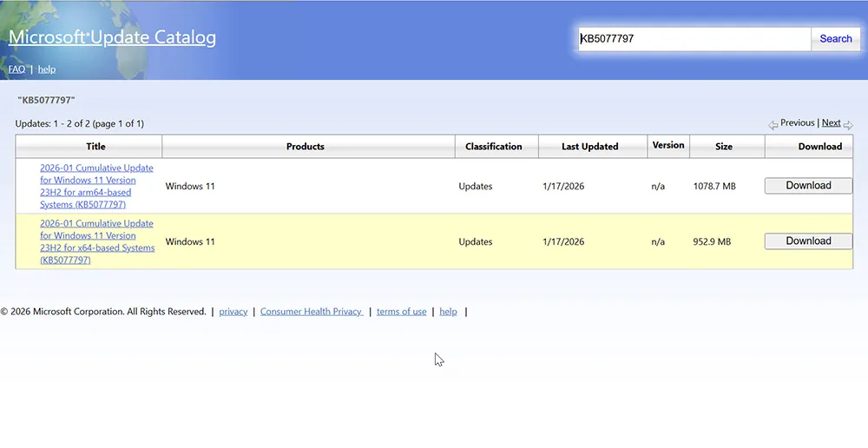Open the Consumer Health Privacy footer link
The image size is (868, 448).
click(312, 312)
